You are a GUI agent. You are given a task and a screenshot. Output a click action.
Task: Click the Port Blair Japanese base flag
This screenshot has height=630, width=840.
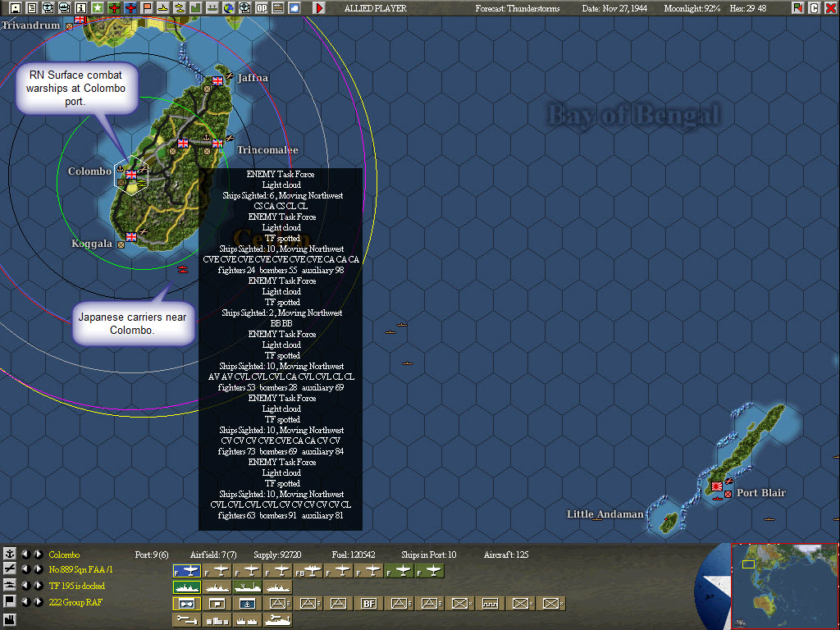pos(717,486)
